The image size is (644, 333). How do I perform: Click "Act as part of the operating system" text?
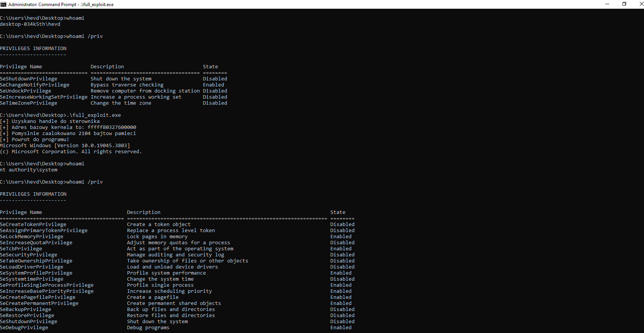(x=180, y=249)
